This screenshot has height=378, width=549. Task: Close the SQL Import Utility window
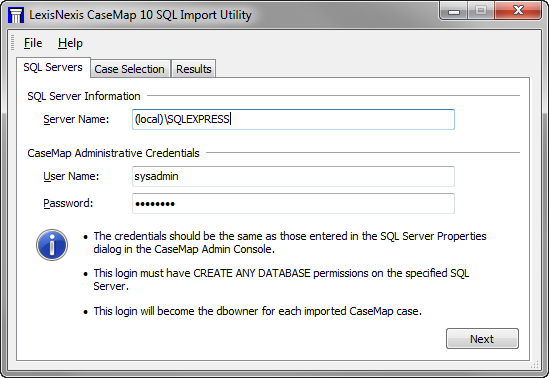coord(518,11)
